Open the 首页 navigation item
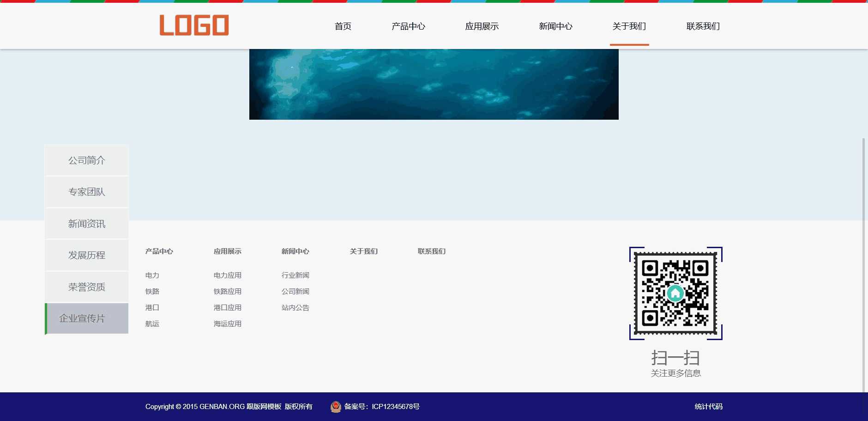 [343, 26]
